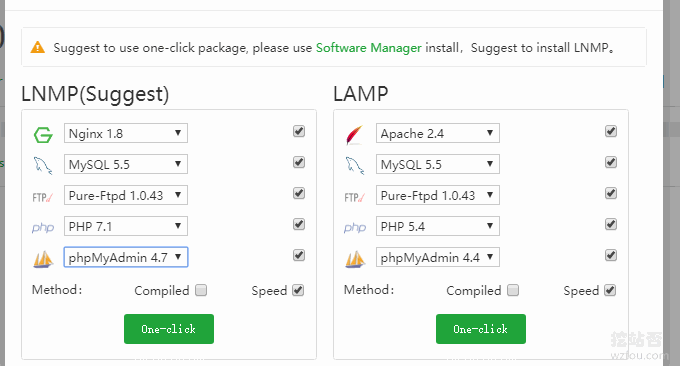Uncheck the phpMyAdmin 4.4 checkbox
The width and height of the screenshot is (680, 366).
pos(611,255)
